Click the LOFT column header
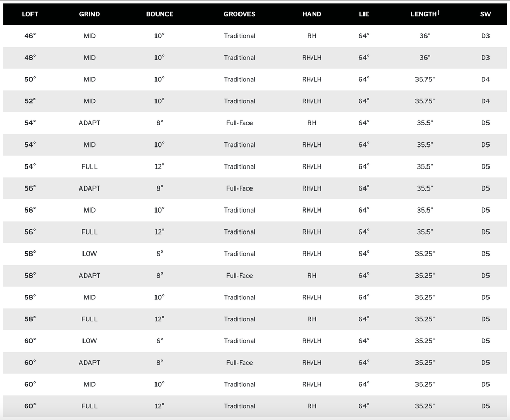The width and height of the screenshot is (510, 420). click(30, 14)
